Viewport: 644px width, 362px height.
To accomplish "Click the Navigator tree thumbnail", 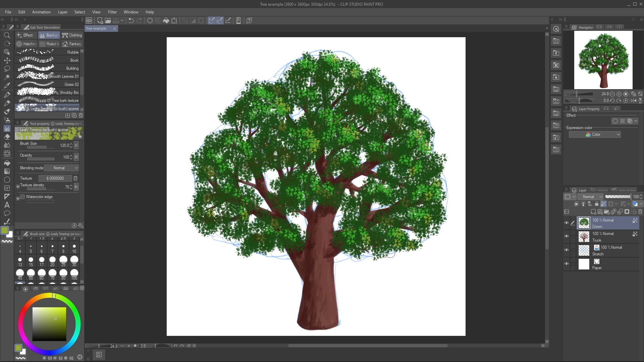I will tap(603, 60).
